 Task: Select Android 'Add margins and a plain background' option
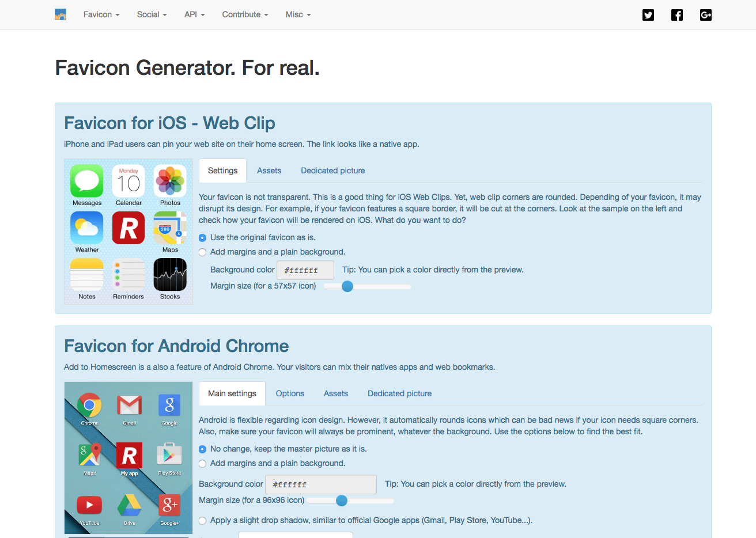point(202,463)
